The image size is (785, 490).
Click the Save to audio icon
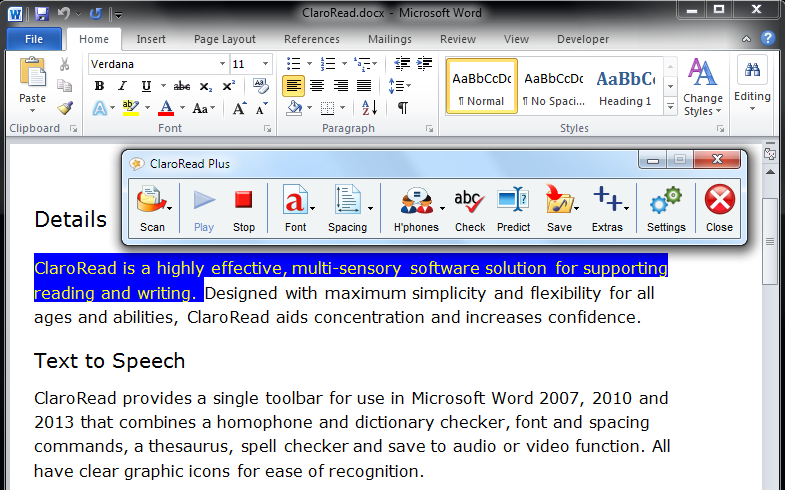coord(558,203)
